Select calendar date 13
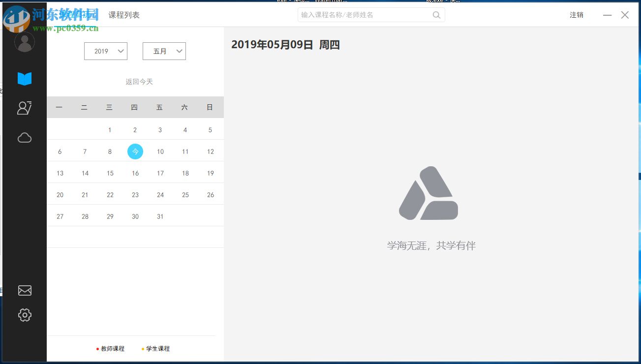The height and width of the screenshot is (364, 641). pyautogui.click(x=60, y=173)
